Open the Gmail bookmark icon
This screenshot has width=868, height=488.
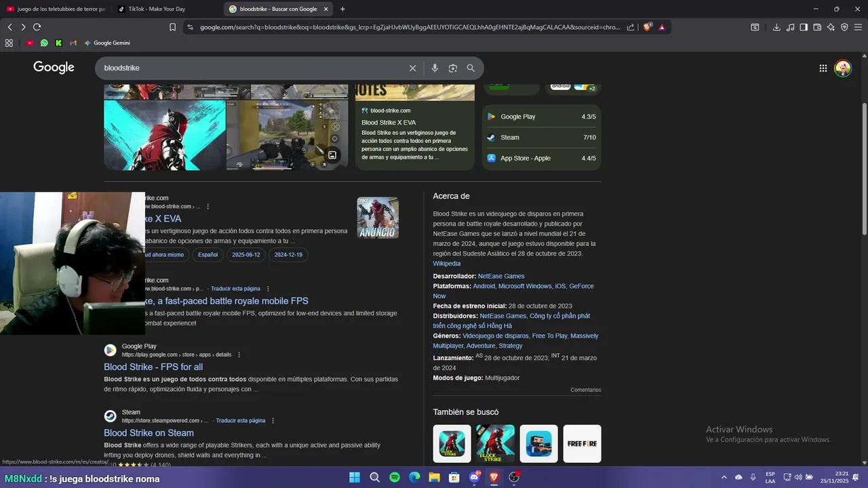(x=73, y=43)
